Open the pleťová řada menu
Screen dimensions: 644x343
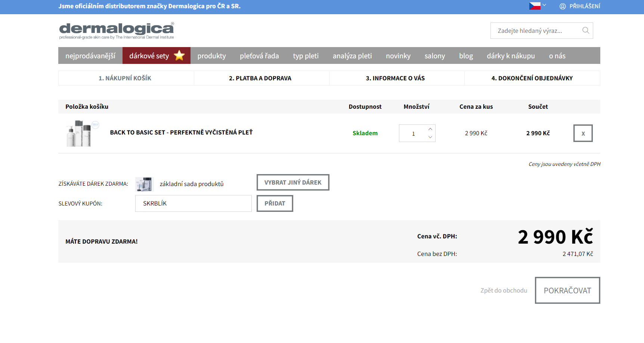[259, 56]
